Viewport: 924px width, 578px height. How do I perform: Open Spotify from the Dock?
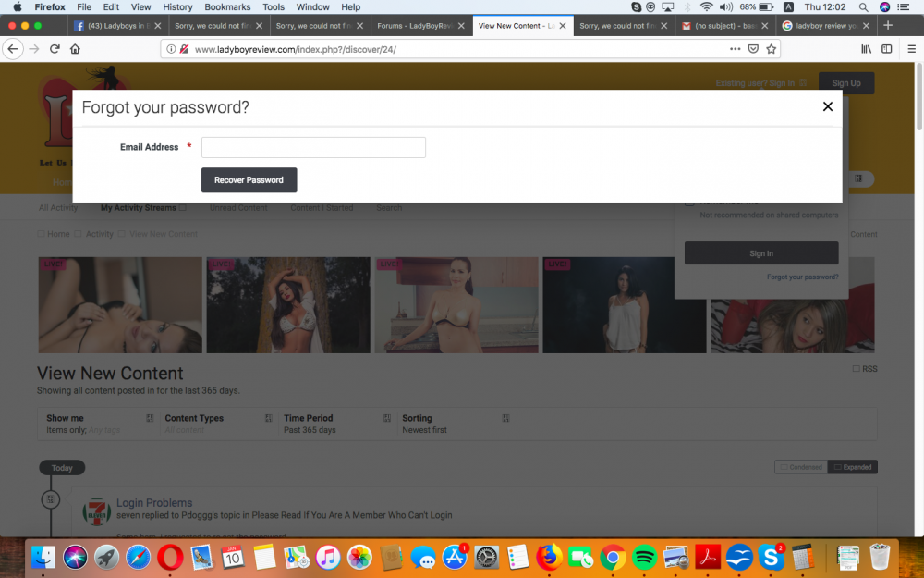point(645,557)
